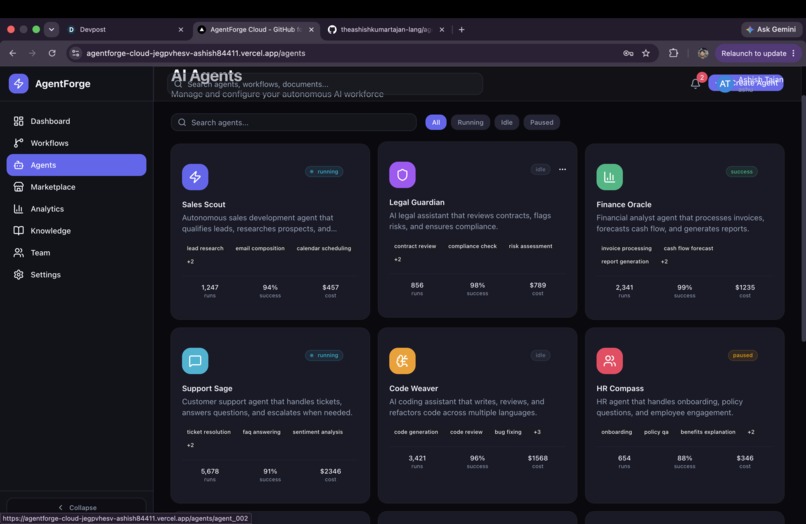Click the browser forward arrow
This screenshot has width=806, height=524.
click(x=32, y=53)
